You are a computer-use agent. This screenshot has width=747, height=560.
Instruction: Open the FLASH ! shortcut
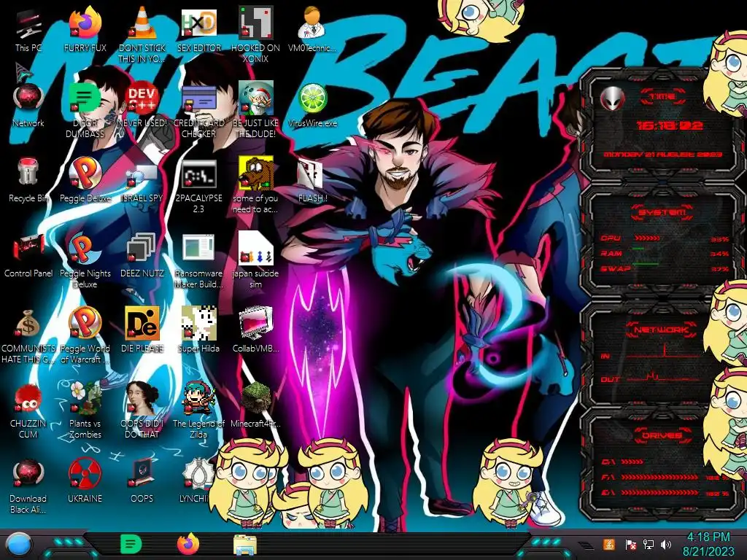pyautogui.click(x=312, y=181)
